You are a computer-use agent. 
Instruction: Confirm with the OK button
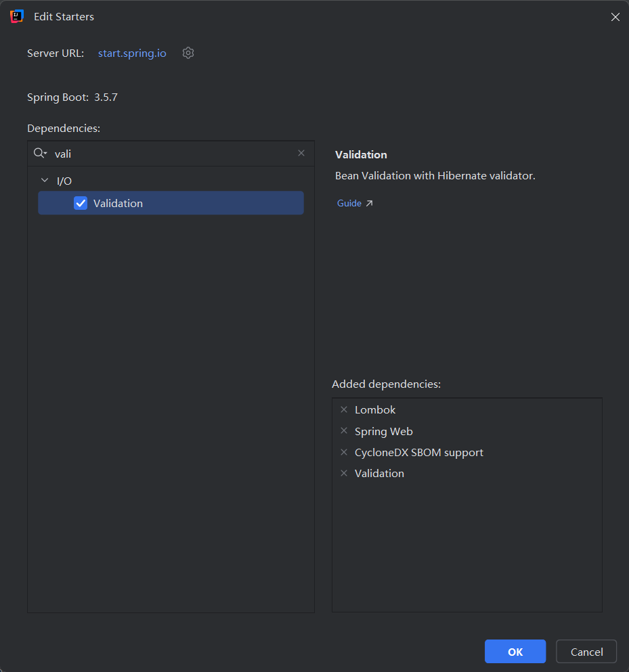[515, 652]
